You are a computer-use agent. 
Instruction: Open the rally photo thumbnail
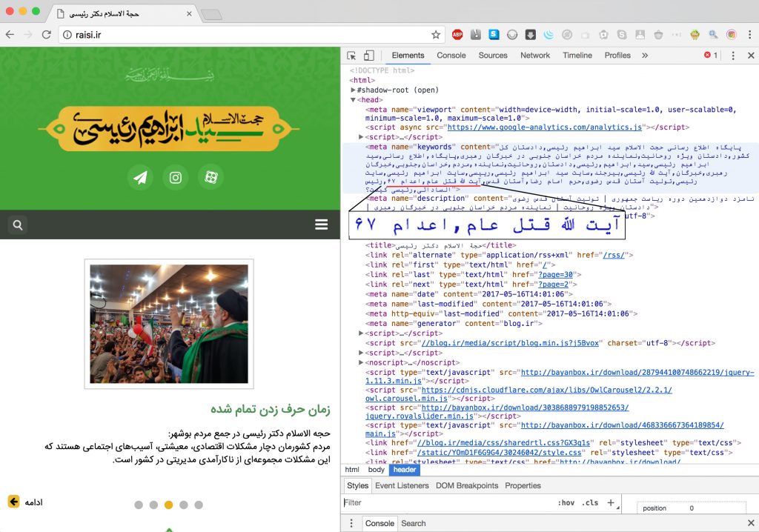169,324
